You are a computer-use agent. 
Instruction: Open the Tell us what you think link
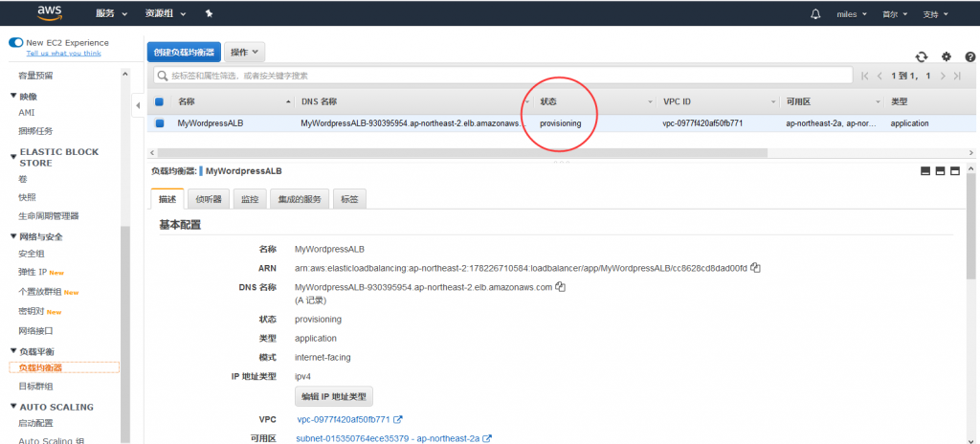(x=63, y=54)
